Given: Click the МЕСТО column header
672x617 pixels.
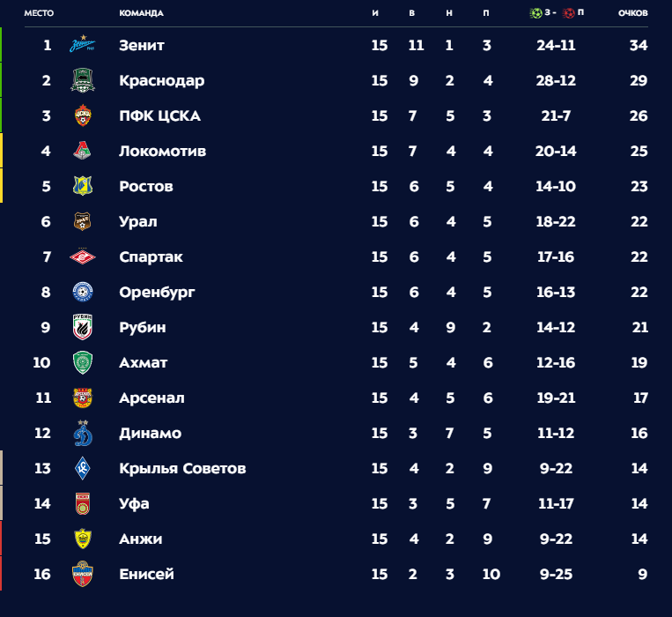Looking at the screenshot, I should click(x=39, y=13).
